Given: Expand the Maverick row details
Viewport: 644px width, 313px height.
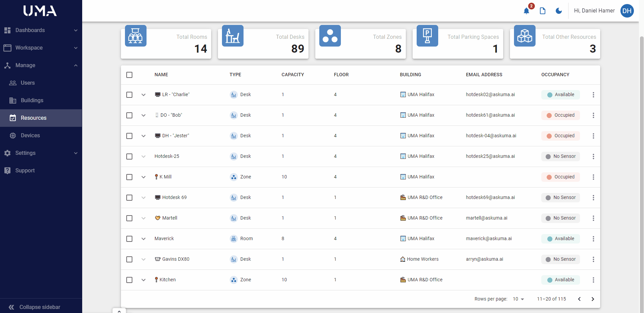Looking at the screenshot, I should click(x=143, y=239).
